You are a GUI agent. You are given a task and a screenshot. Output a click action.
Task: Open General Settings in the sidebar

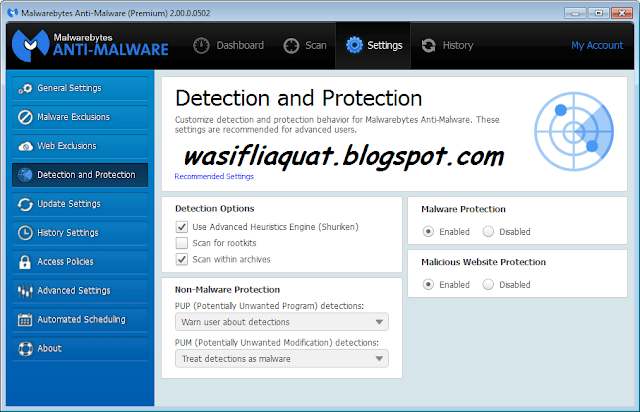(x=80, y=88)
